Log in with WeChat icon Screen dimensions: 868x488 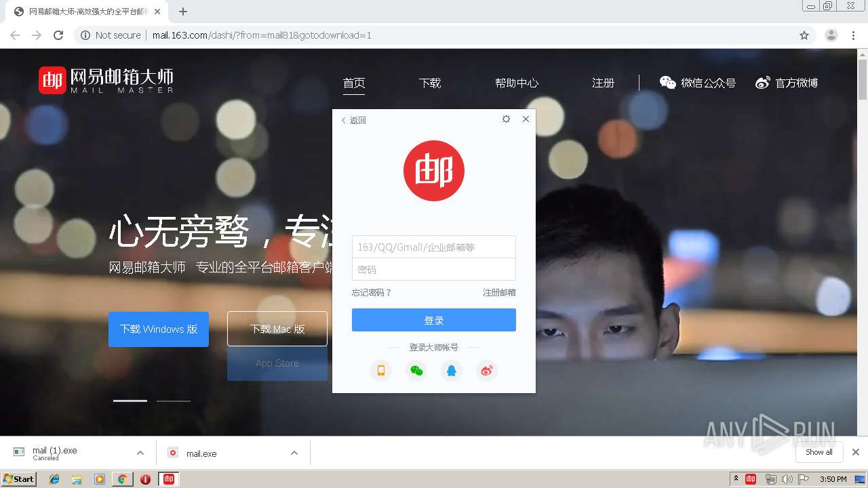416,371
